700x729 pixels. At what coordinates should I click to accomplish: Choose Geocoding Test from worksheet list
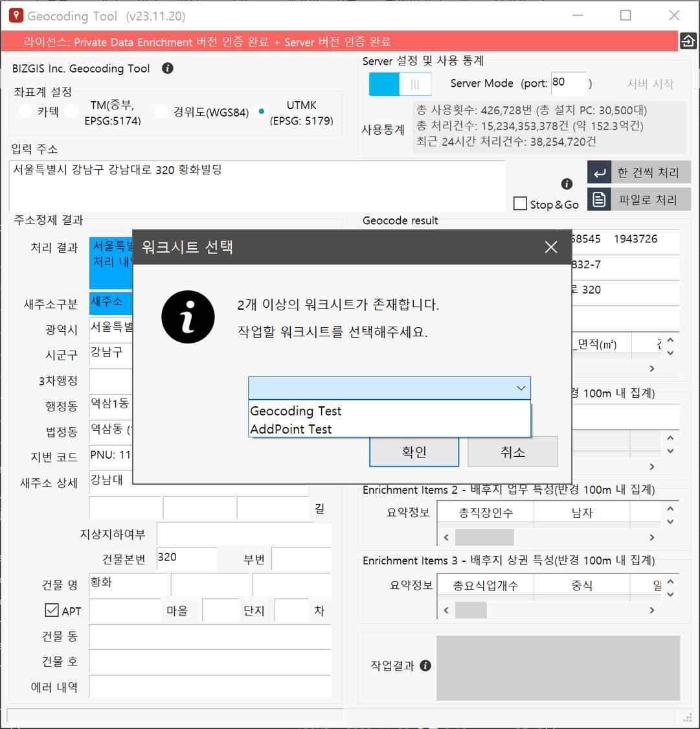point(389,411)
